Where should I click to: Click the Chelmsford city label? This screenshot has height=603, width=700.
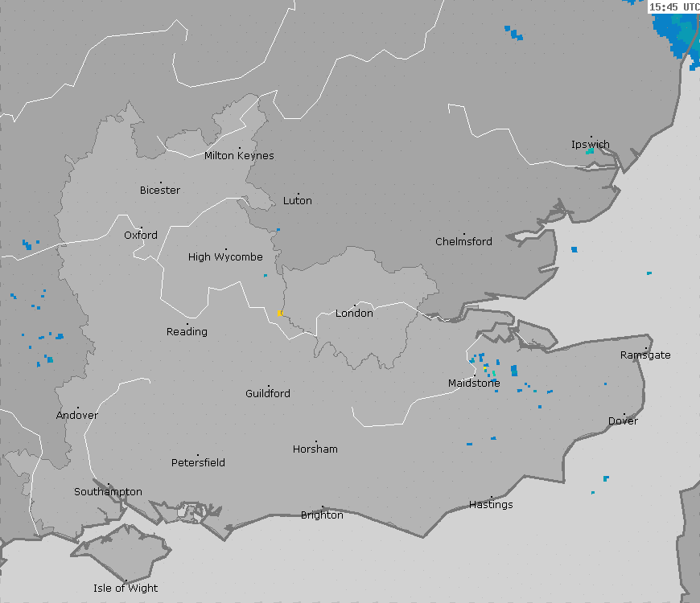tap(463, 241)
